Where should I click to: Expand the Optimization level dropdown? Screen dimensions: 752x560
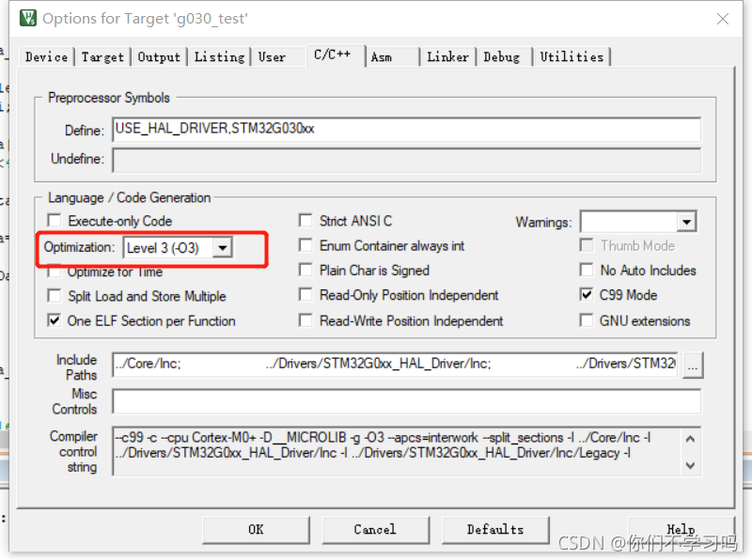tap(223, 248)
